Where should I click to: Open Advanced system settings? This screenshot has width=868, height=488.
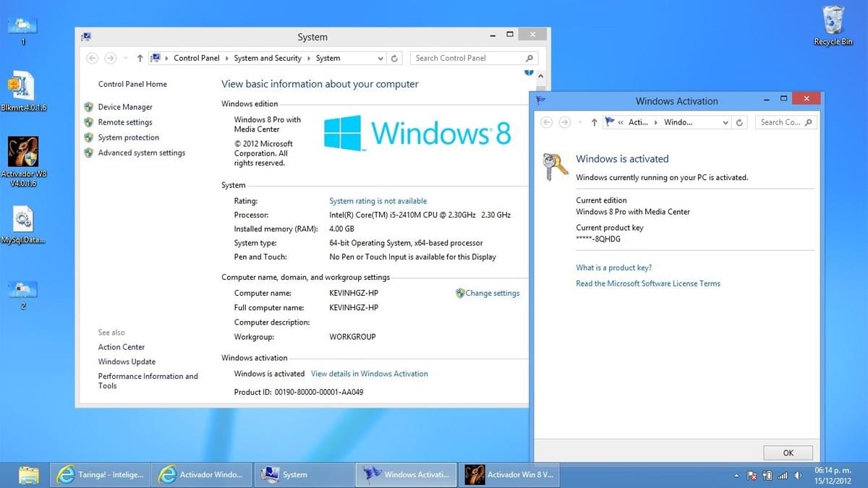coord(142,153)
